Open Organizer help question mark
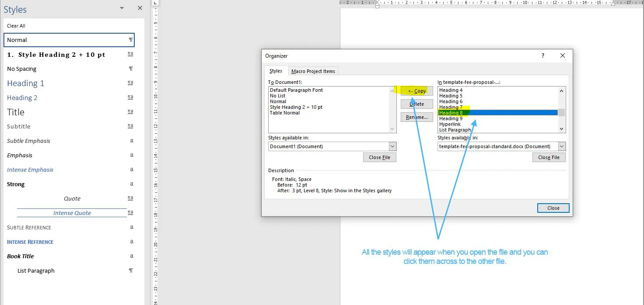 pos(543,55)
